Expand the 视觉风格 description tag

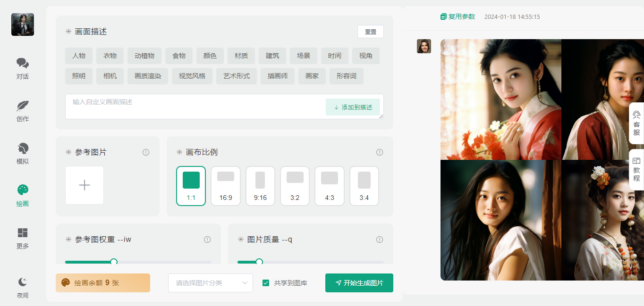point(192,76)
